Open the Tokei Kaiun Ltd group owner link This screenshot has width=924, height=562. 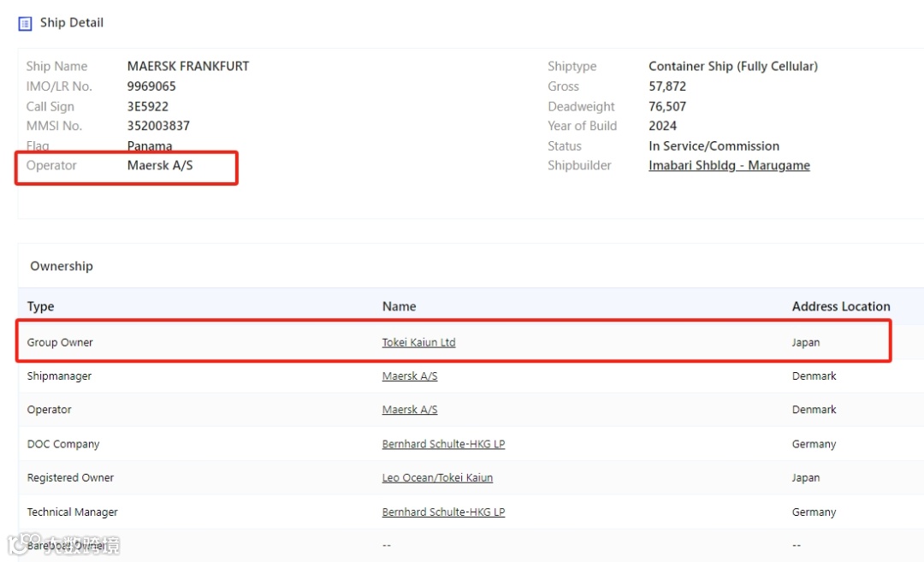tap(418, 342)
